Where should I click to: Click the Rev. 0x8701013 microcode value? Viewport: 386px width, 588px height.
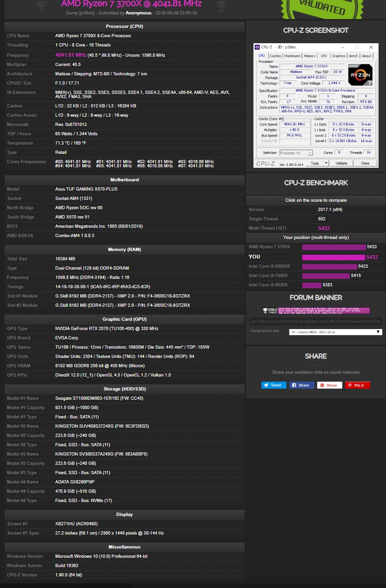71,125
